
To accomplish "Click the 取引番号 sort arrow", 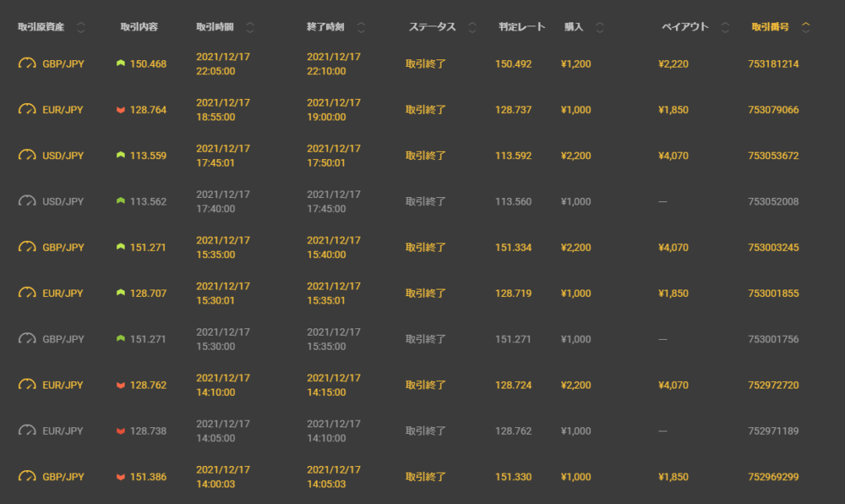I will pyautogui.click(x=806, y=27).
